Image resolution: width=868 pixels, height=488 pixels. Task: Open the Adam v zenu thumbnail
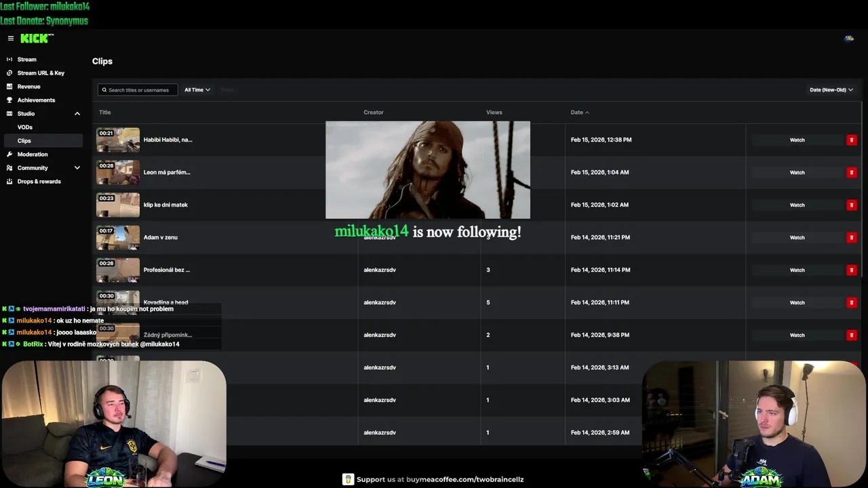(118, 237)
